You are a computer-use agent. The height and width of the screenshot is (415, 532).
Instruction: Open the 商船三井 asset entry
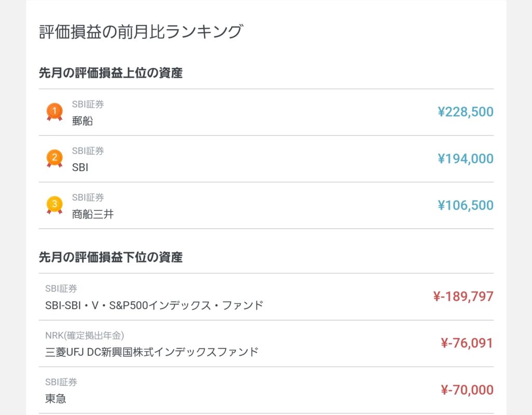[x=92, y=214]
